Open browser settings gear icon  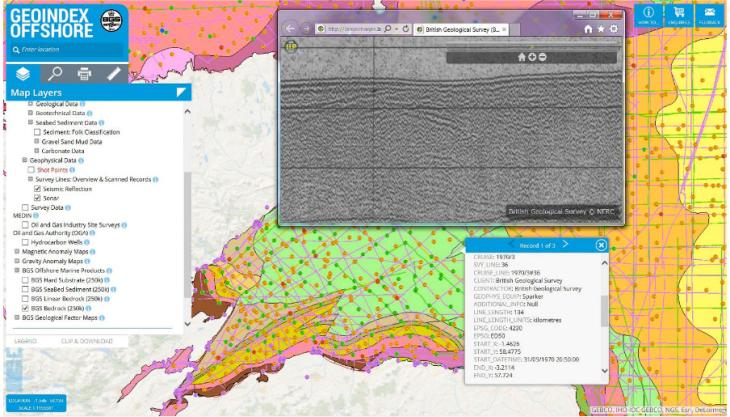click(614, 29)
